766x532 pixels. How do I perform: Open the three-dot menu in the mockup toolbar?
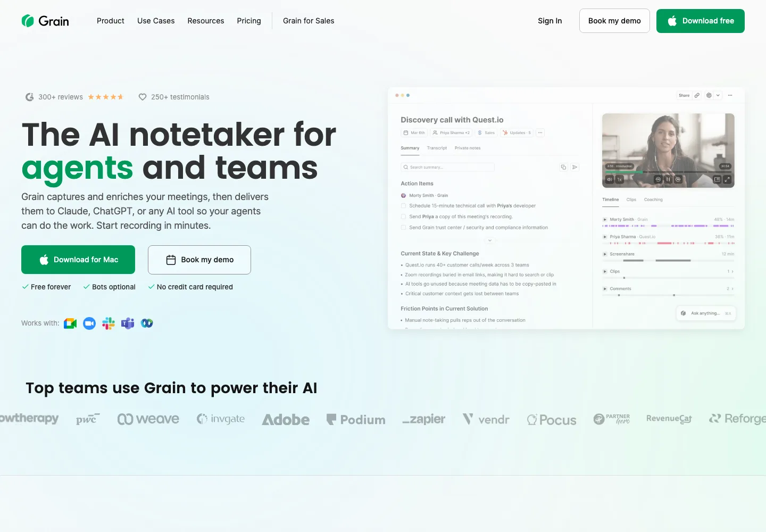pos(730,95)
